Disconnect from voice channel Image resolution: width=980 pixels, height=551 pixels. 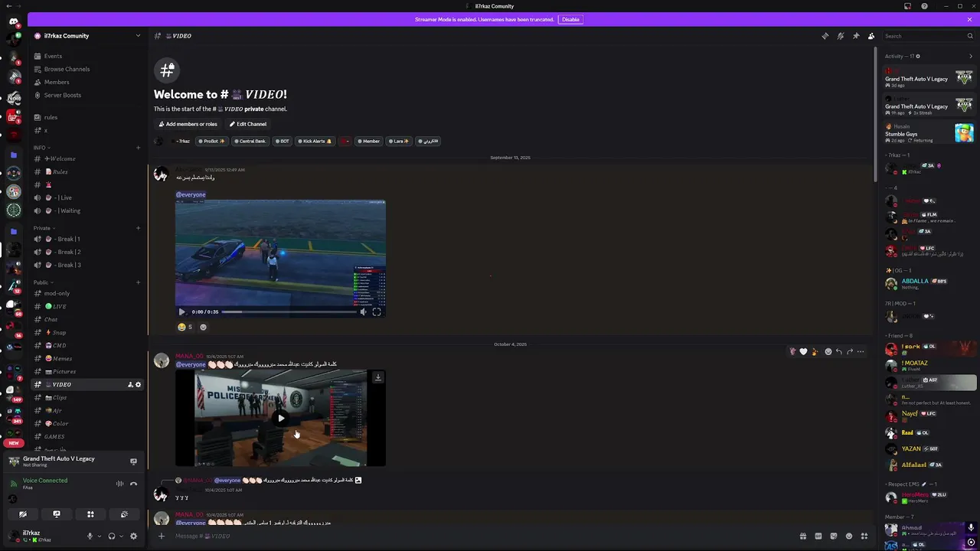pyautogui.click(x=133, y=484)
